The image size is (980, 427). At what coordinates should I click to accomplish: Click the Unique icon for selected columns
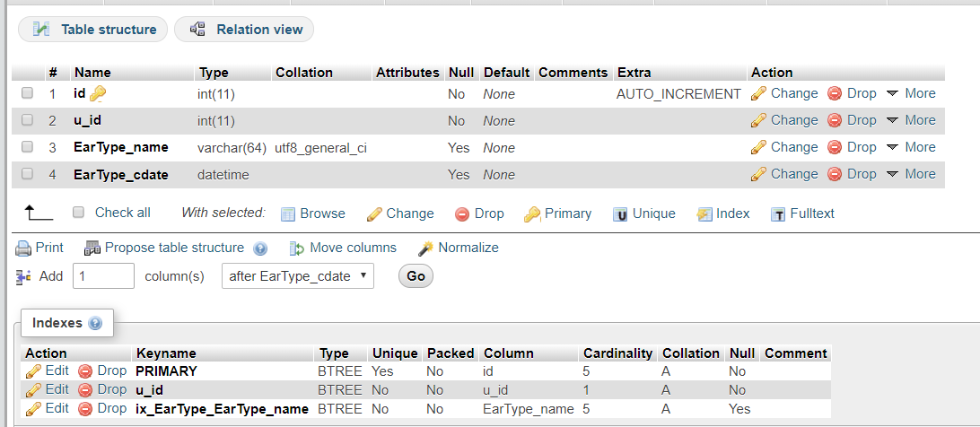[620, 213]
